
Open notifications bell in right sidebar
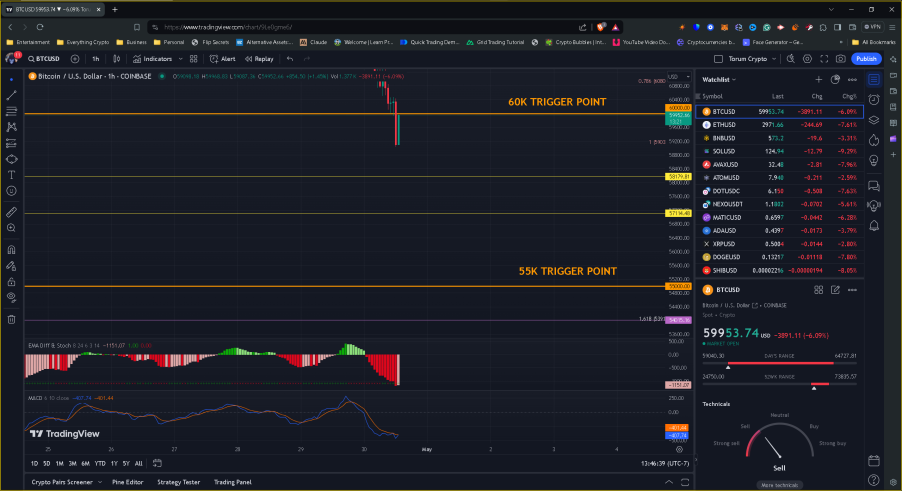(874, 225)
